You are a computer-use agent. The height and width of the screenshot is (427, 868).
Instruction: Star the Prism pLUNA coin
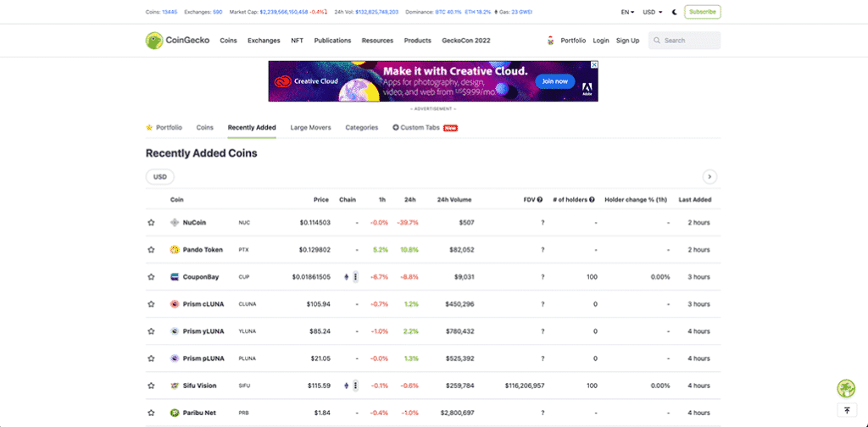tap(151, 358)
